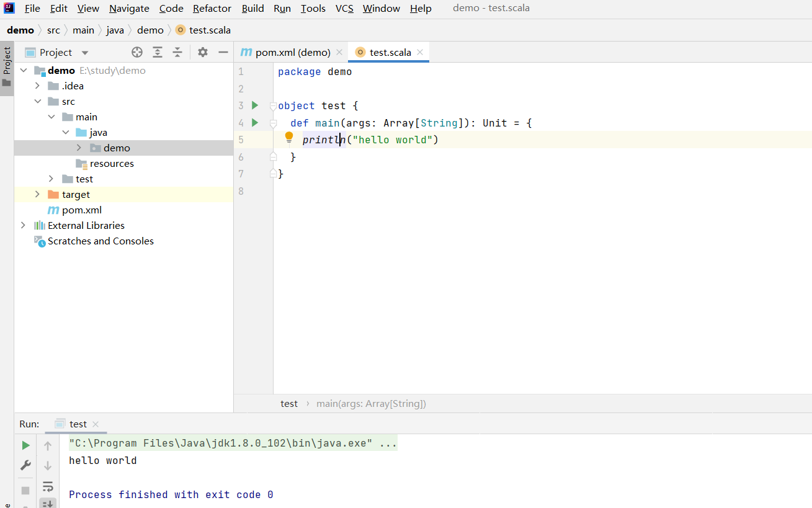Hide the Project panel with minus icon
The width and height of the screenshot is (812, 508).
223,52
